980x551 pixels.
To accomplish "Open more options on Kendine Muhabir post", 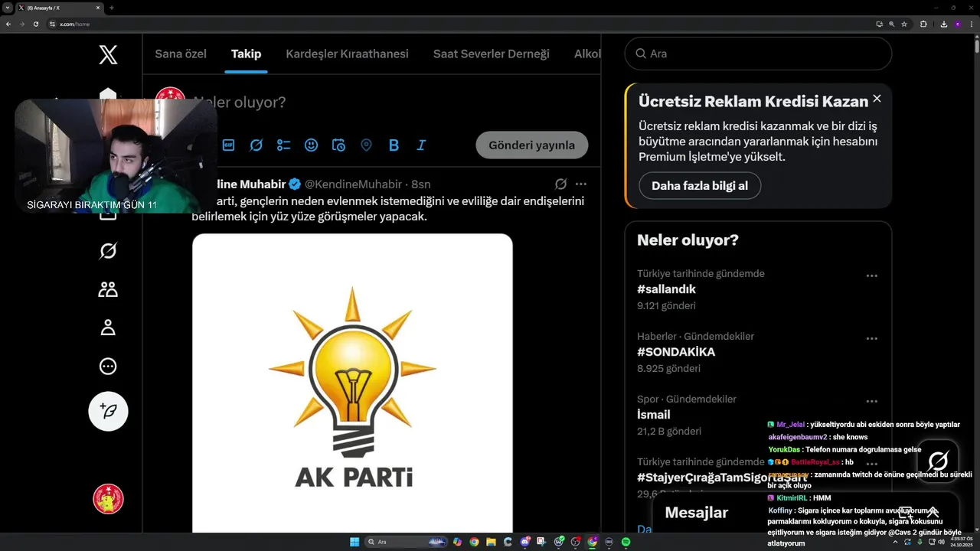I will coord(581,184).
